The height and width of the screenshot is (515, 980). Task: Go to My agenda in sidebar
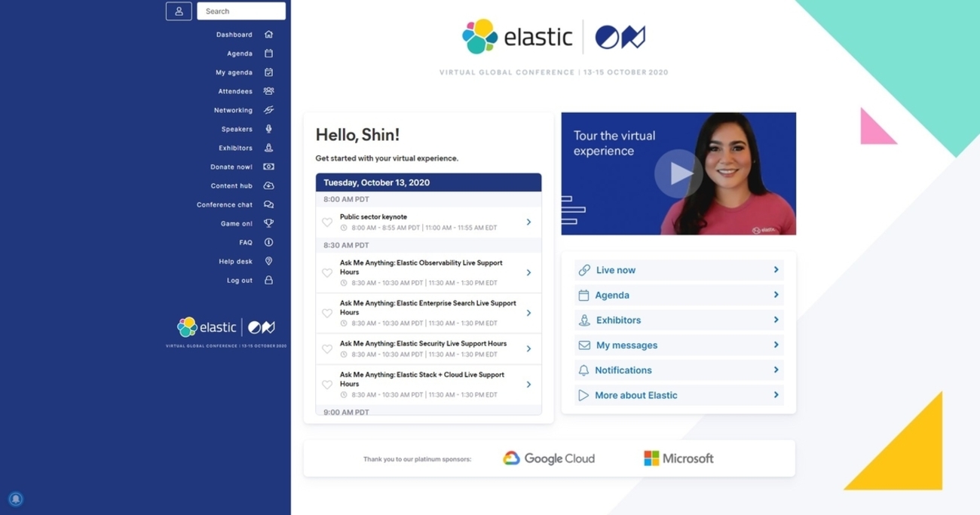pos(234,72)
